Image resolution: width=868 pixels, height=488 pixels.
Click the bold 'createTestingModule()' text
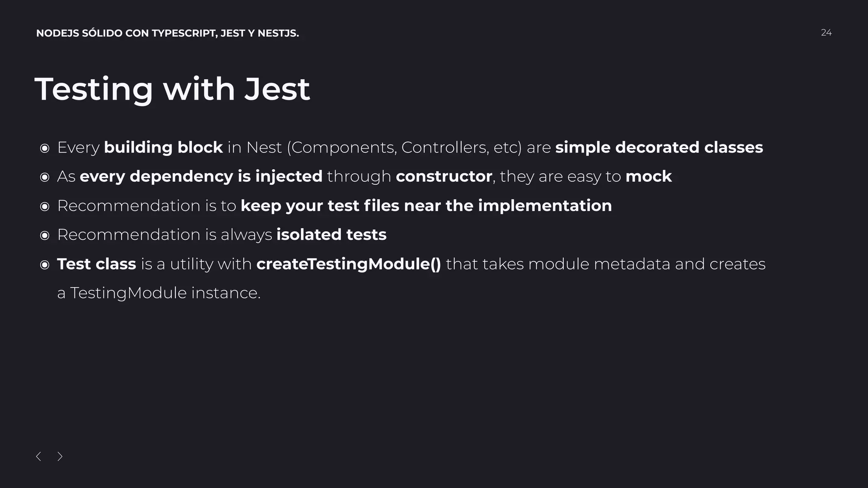click(348, 264)
